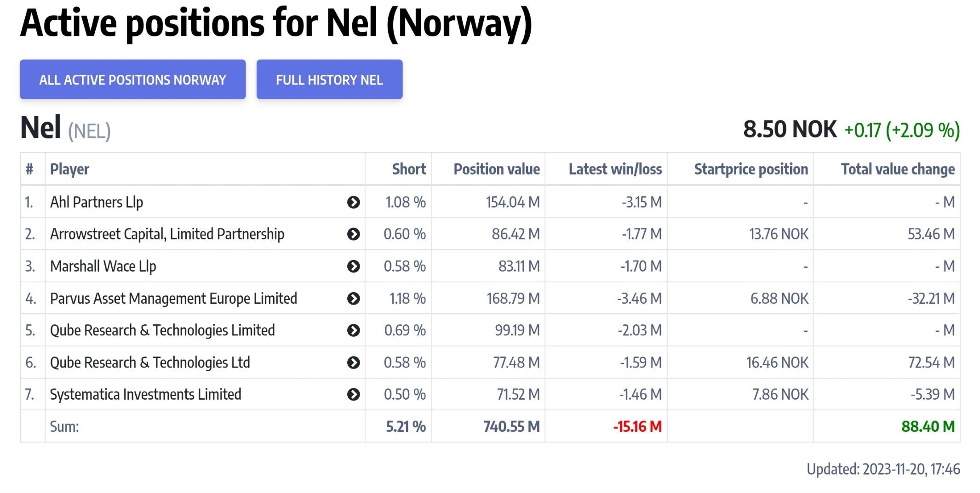This screenshot has width=980, height=493.
Task: Sort by Startprice position column
Action: pos(751,169)
